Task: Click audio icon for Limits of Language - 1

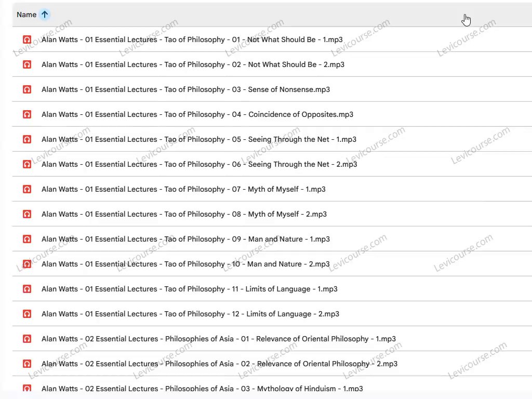Action: pos(27,289)
